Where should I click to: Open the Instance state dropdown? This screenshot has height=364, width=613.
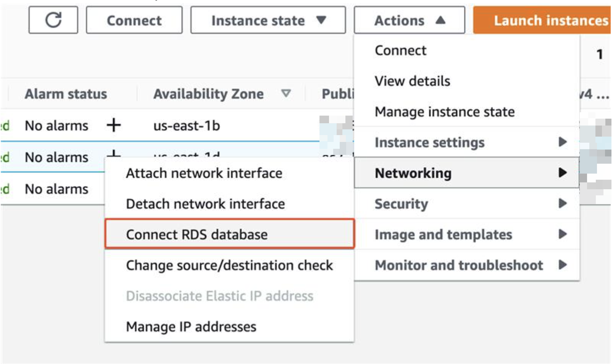(x=268, y=20)
